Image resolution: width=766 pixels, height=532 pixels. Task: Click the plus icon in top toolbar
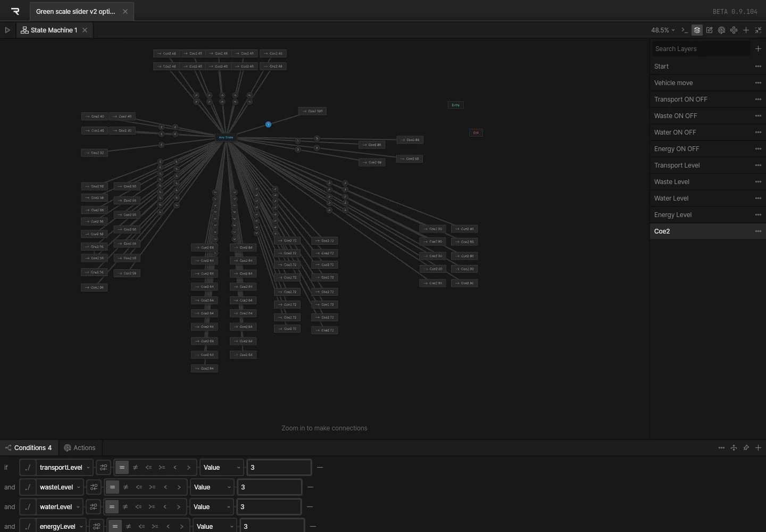(746, 30)
